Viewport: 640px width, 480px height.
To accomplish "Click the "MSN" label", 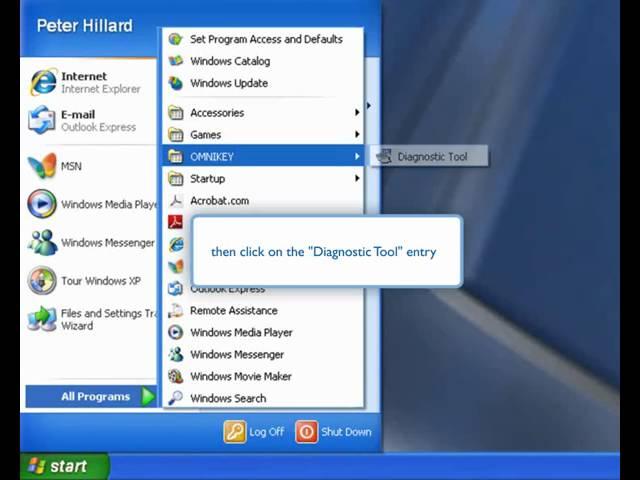I will click(x=71, y=166).
